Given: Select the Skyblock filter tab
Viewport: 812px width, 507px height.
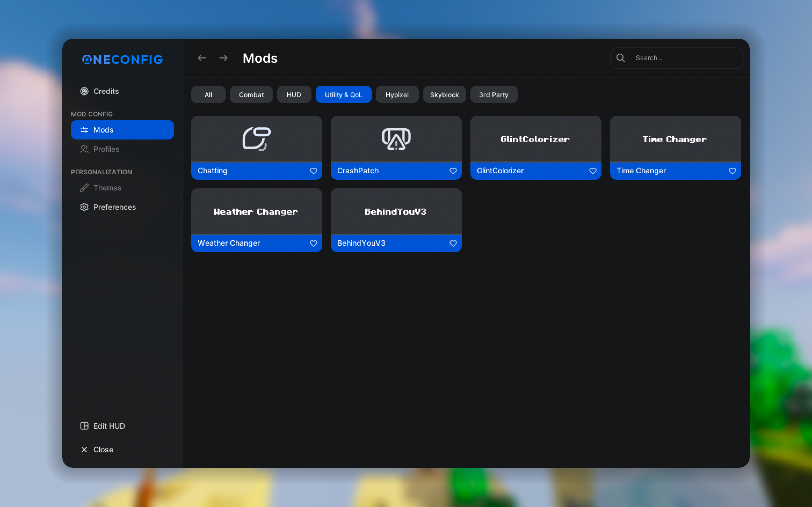Looking at the screenshot, I should (444, 95).
